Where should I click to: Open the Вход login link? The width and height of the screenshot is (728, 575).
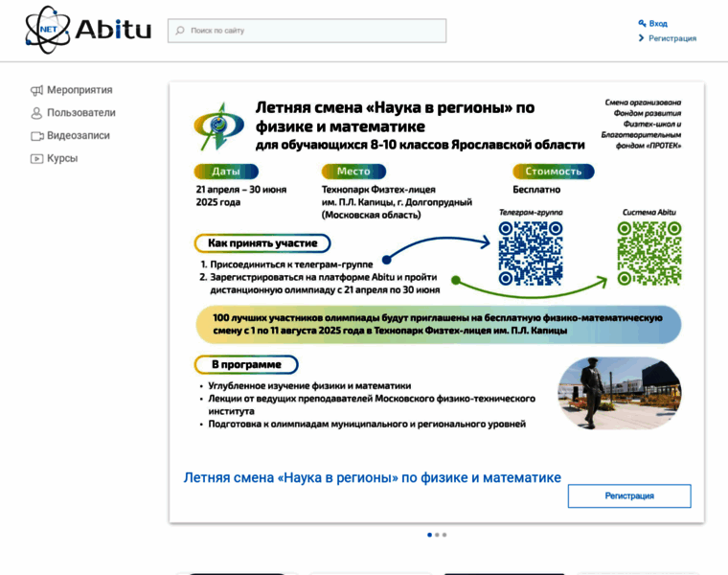pyautogui.click(x=658, y=23)
